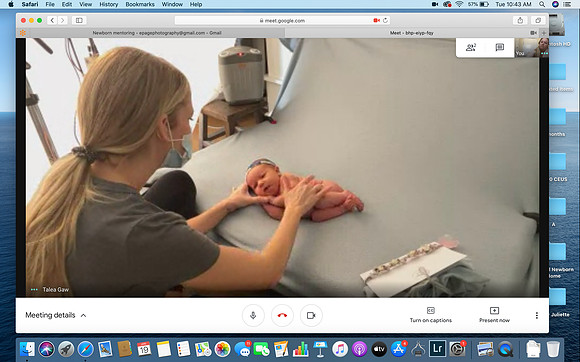Viewport: 580px width, 362px height.
Task: Go back in Safari
Action: (52, 20)
